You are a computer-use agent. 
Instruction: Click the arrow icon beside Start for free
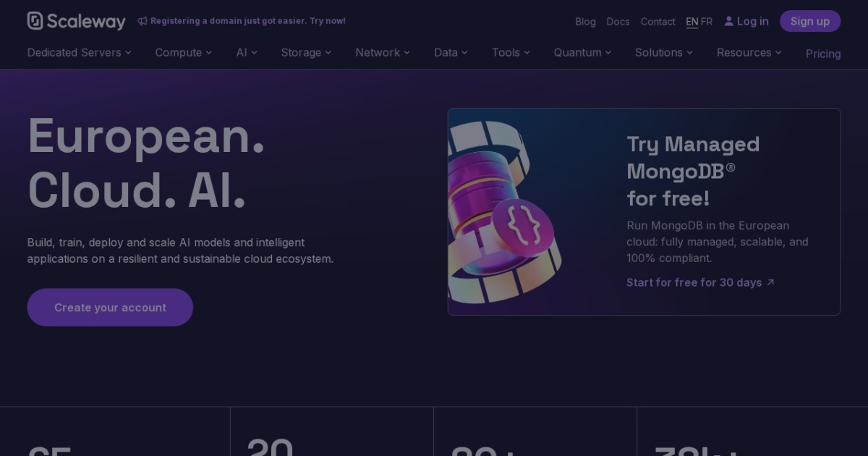coord(770,282)
